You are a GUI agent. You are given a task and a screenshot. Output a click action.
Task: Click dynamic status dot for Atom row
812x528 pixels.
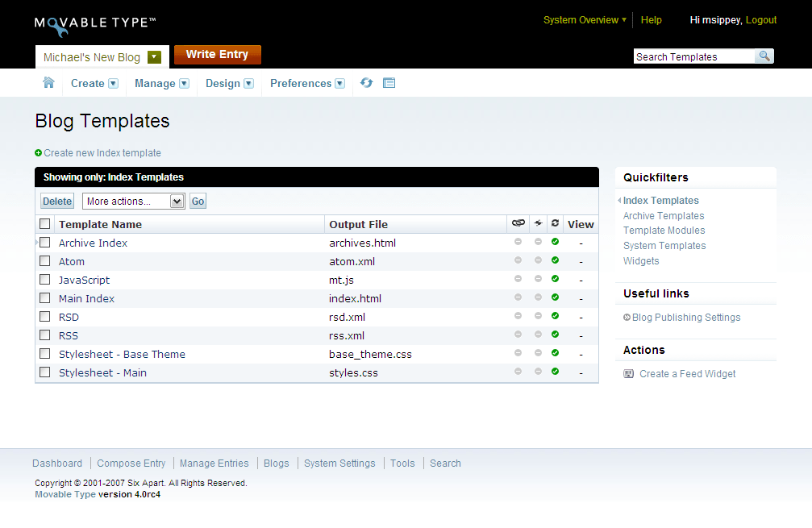coord(538,260)
